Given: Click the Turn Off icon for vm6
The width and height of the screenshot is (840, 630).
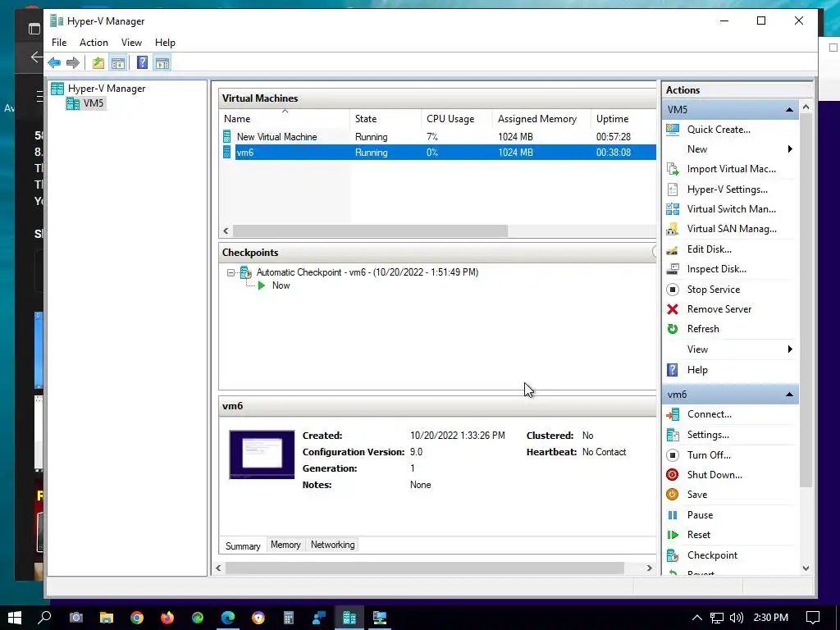Looking at the screenshot, I should click(x=673, y=455).
